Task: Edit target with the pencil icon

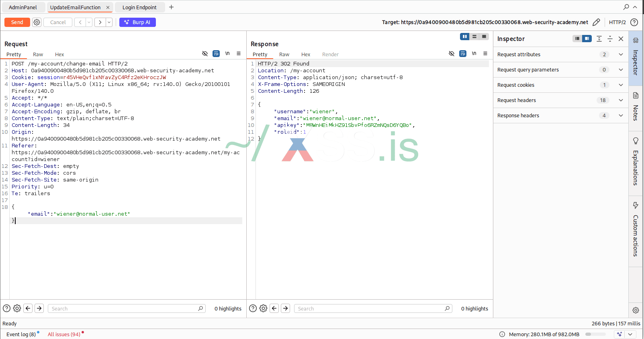Action: tap(596, 22)
